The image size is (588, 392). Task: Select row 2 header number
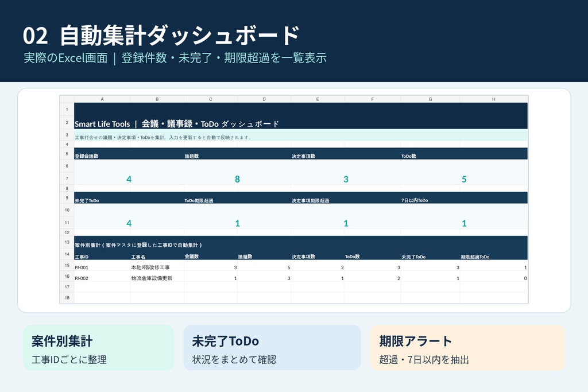click(x=67, y=123)
